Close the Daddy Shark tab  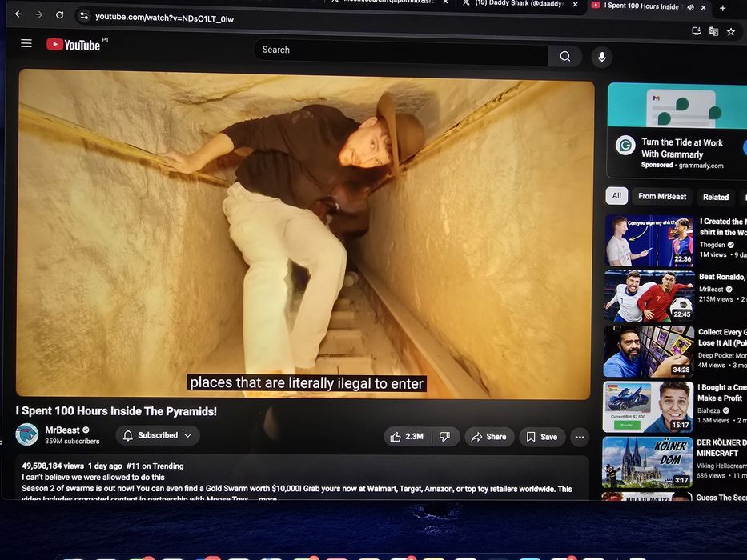(x=576, y=4)
